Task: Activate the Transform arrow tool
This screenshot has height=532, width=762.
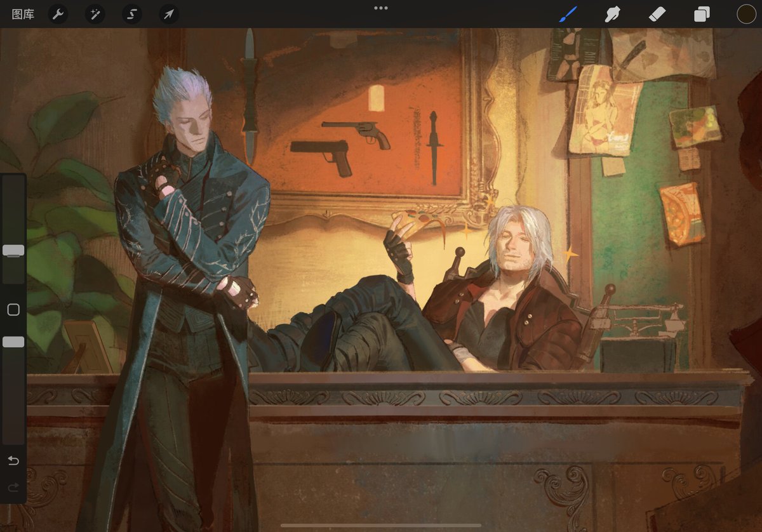Action: (169, 14)
